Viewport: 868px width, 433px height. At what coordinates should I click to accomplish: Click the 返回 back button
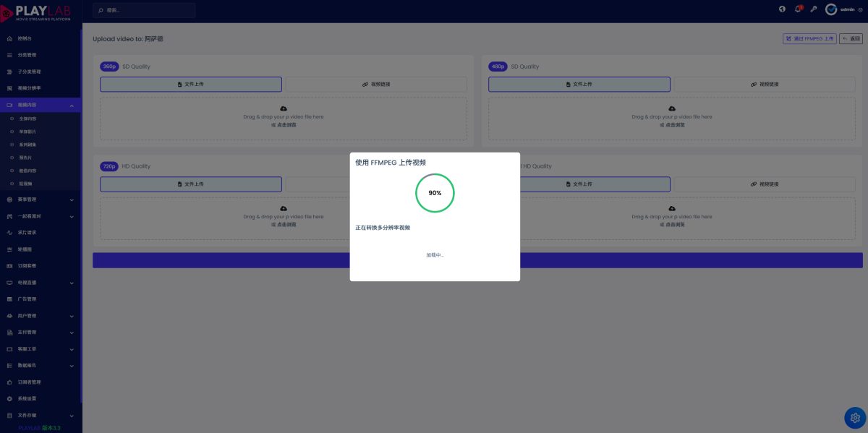[851, 39]
